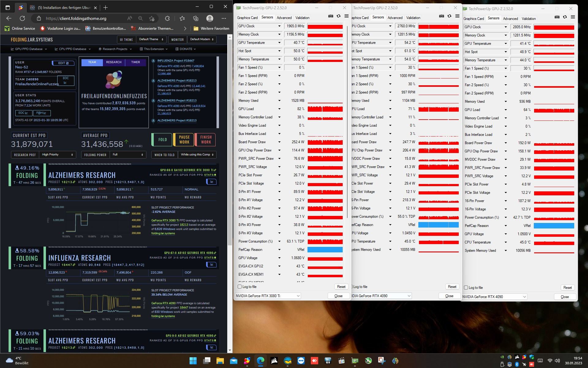
Task: Click the screenshot camera icon in the RTX 3080 Ti GPU-Z window
Action: coord(330,16)
